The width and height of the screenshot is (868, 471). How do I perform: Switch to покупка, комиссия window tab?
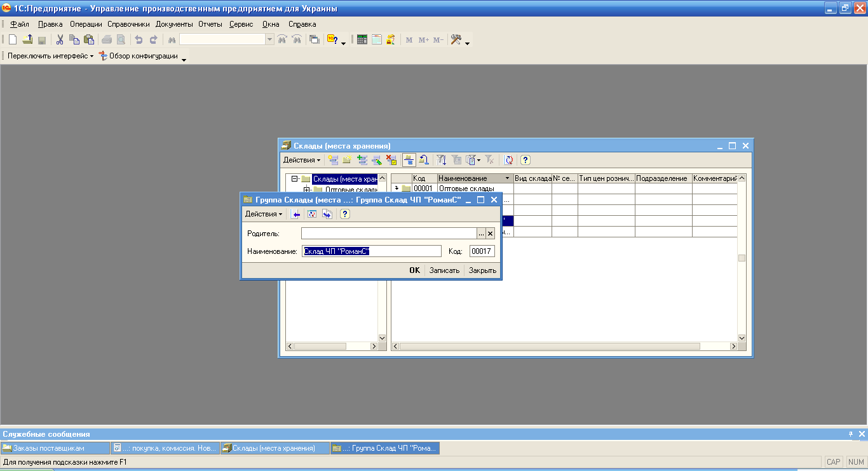coord(165,448)
